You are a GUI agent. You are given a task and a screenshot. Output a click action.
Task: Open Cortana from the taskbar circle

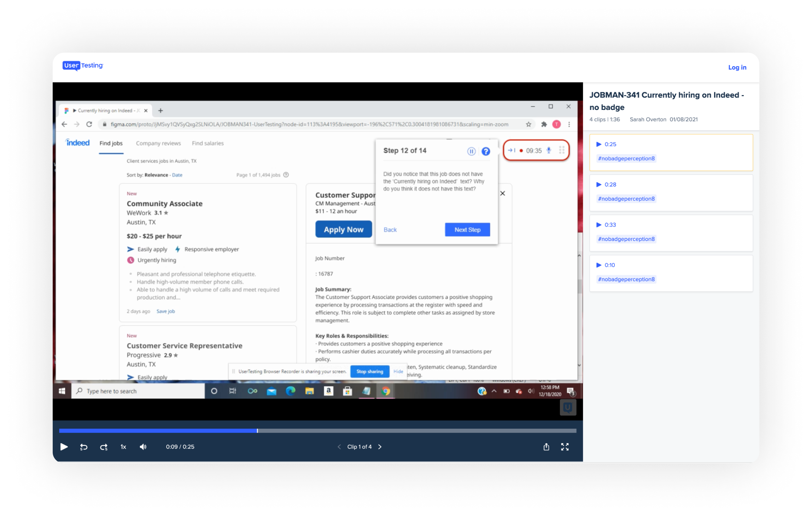point(214,391)
